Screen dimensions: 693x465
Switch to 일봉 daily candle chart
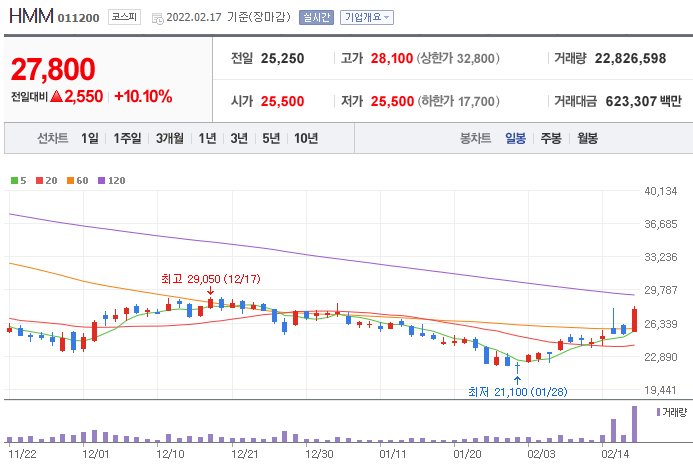point(515,138)
